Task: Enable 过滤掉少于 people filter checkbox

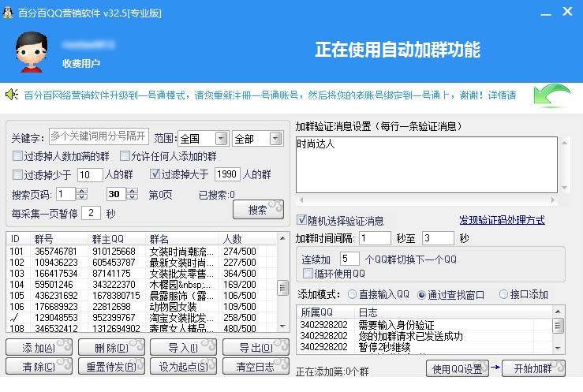Action: coord(17,174)
